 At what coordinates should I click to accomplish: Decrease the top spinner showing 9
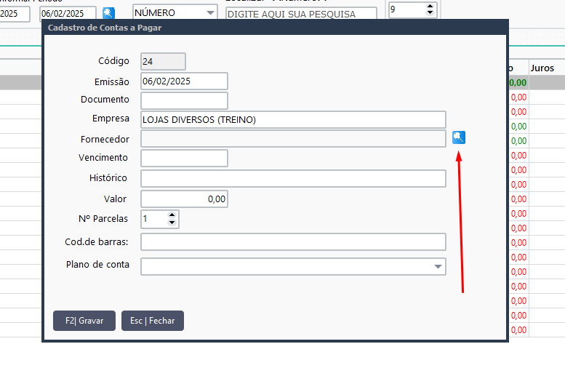(x=430, y=12)
